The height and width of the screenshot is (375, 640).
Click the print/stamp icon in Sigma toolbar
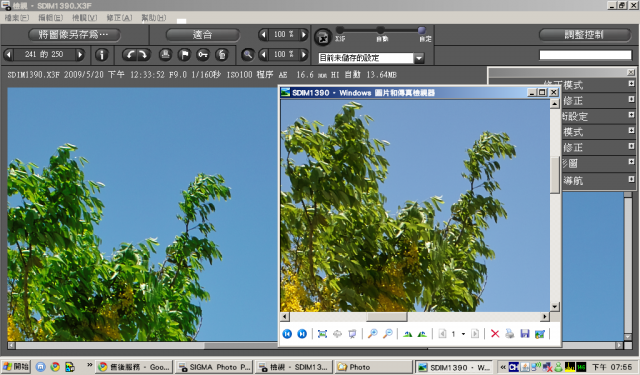[x=165, y=55]
